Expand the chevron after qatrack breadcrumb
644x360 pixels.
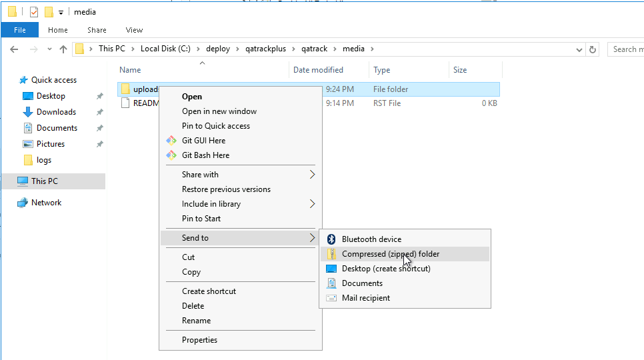click(x=335, y=49)
